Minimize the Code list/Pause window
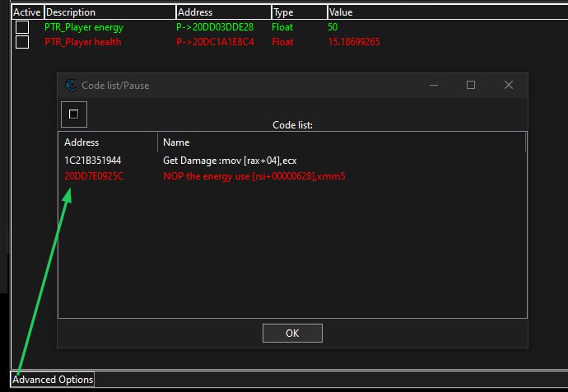Image resolution: width=568 pixels, height=392 pixels. coord(433,85)
